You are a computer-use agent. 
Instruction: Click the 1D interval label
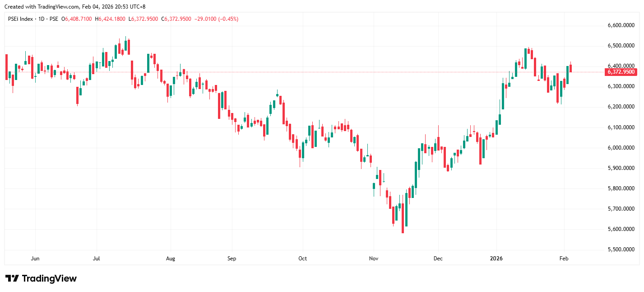(x=41, y=19)
